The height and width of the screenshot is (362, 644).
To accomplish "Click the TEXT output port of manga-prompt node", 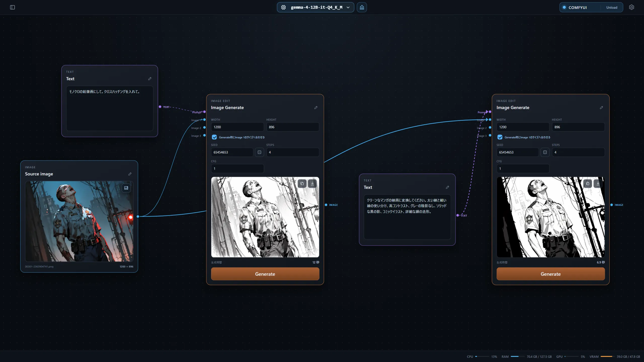I will [x=458, y=215].
